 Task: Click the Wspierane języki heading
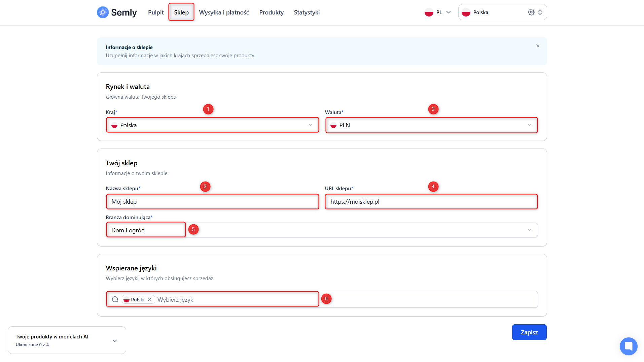tap(131, 268)
